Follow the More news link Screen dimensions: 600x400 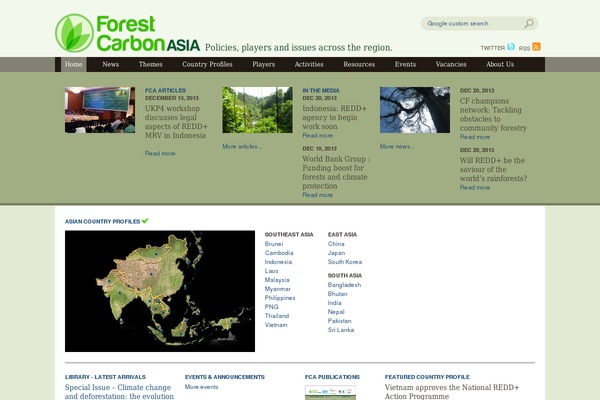397,146
